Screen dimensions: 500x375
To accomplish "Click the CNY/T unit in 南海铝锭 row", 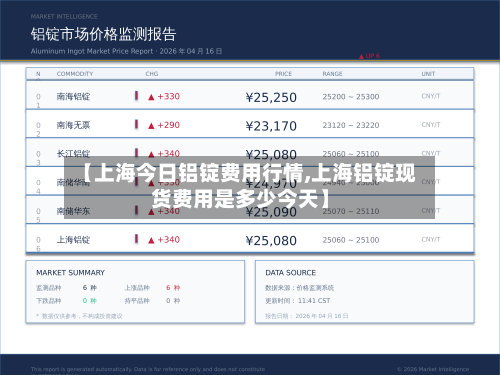I will click(x=431, y=96).
